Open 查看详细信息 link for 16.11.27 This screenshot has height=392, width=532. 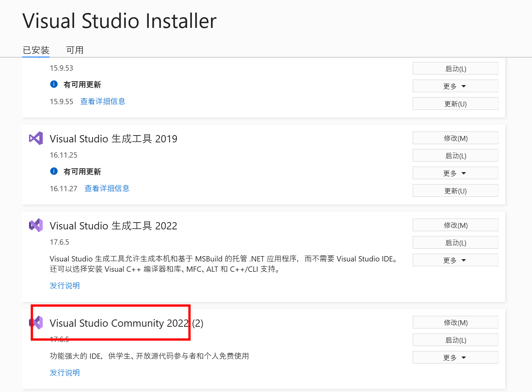click(107, 189)
